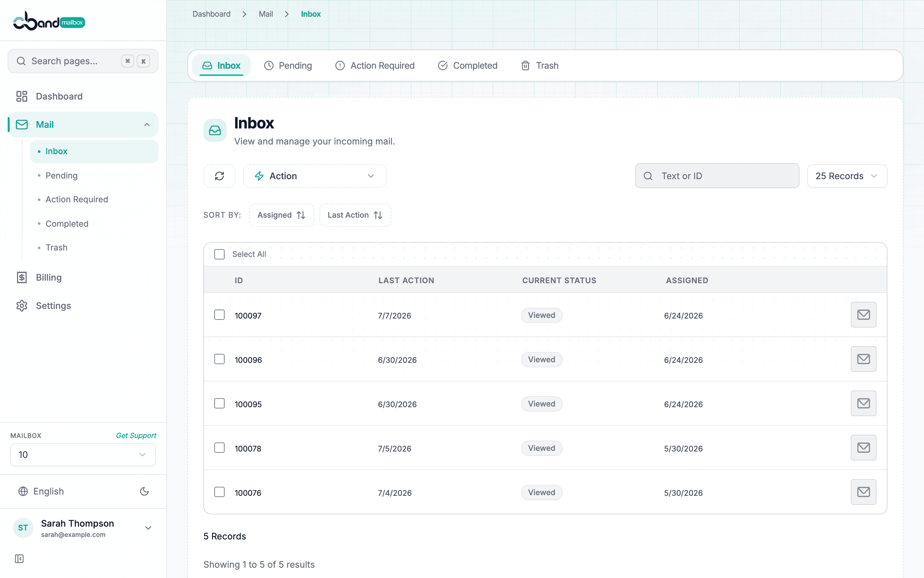The height and width of the screenshot is (578, 924).
Task: Click the ST user avatar
Action: coord(23,528)
